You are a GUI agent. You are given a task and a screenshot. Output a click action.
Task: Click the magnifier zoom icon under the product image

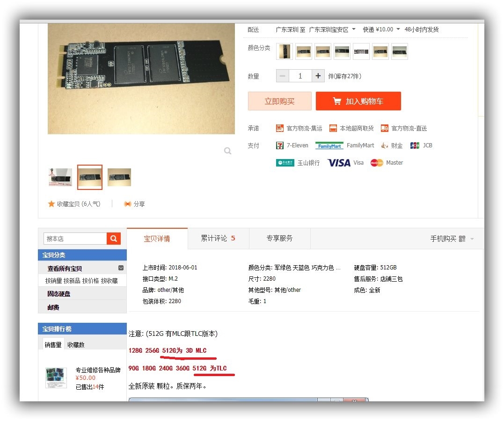click(227, 151)
